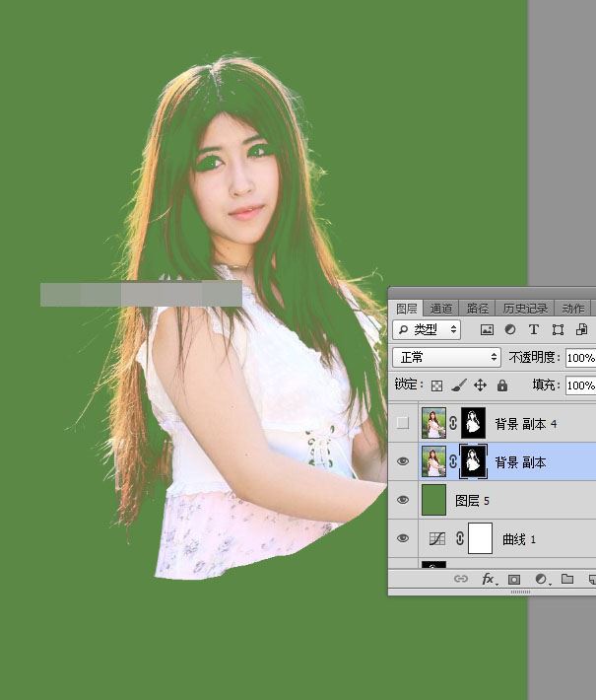The height and width of the screenshot is (700, 596).
Task: Create a new group folder
Action: tap(567, 580)
